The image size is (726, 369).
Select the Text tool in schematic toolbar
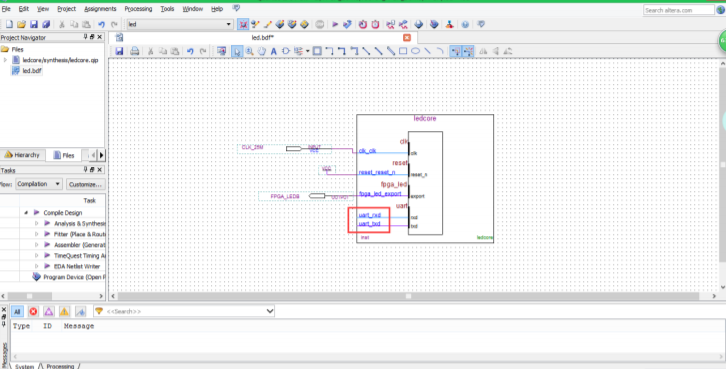point(274,51)
